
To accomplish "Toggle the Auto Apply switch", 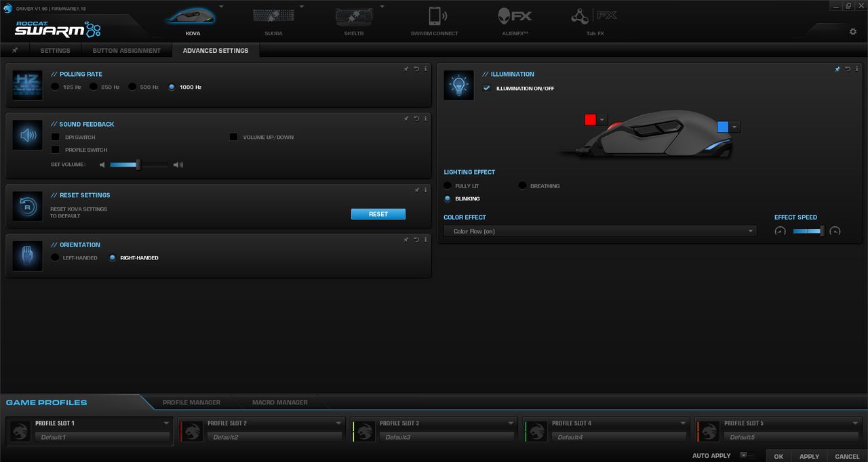I will [747, 456].
